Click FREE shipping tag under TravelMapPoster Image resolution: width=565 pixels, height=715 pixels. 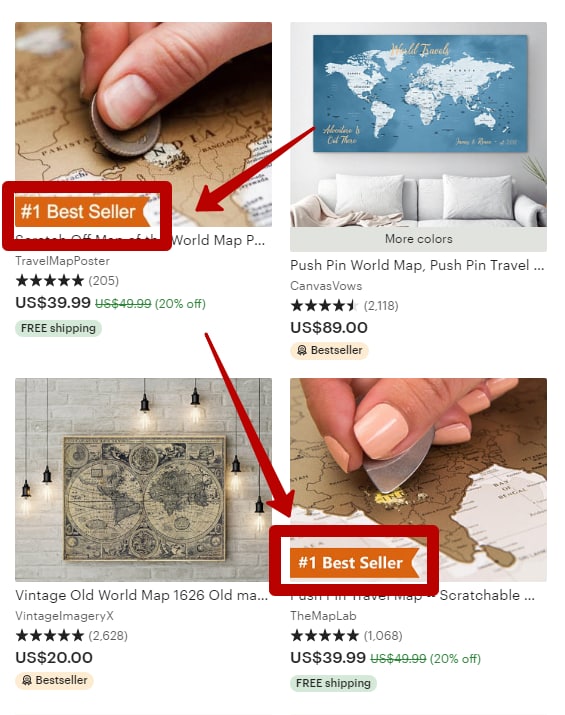[58, 328]
